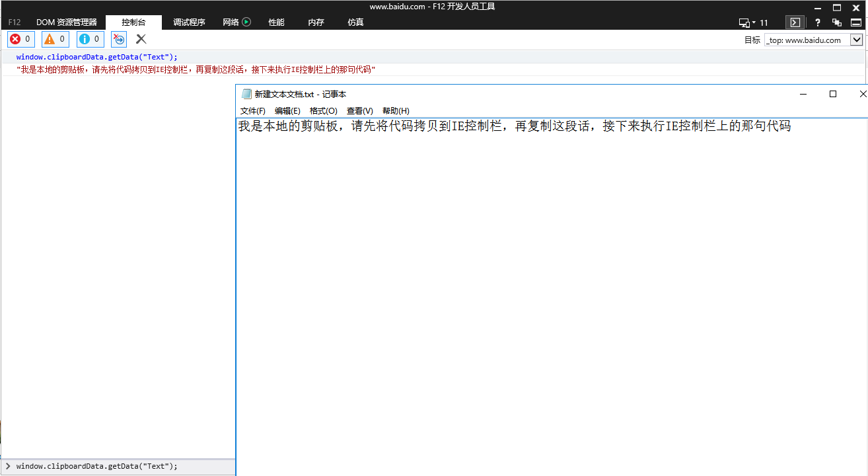Open the 性能 tab

(x=276, y=22)
